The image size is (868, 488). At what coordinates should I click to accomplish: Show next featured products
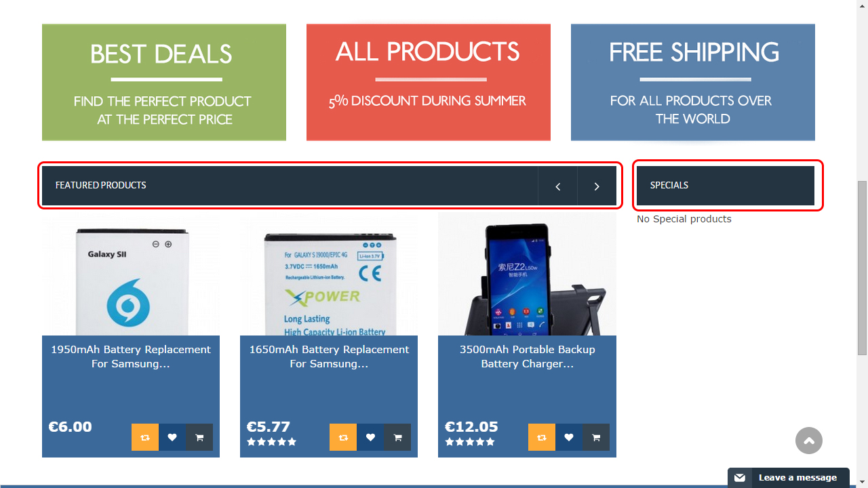pyautogui.click(x=597, y=186)
